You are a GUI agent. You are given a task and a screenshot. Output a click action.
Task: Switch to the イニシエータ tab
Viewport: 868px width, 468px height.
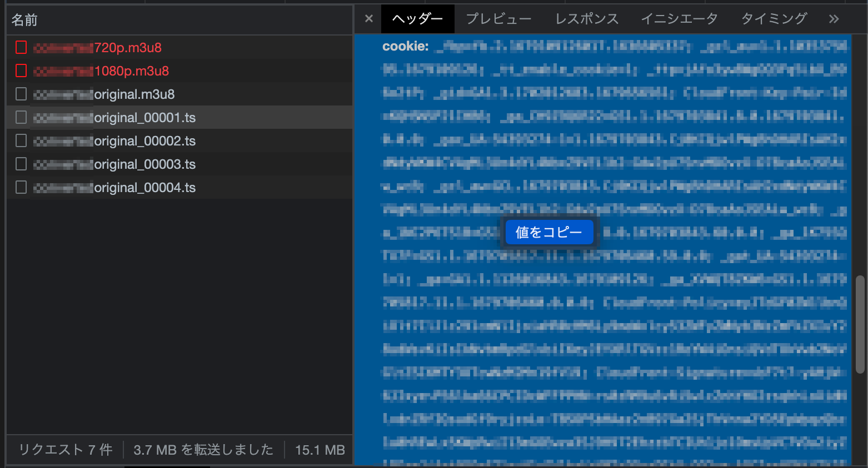click(679, 19)
